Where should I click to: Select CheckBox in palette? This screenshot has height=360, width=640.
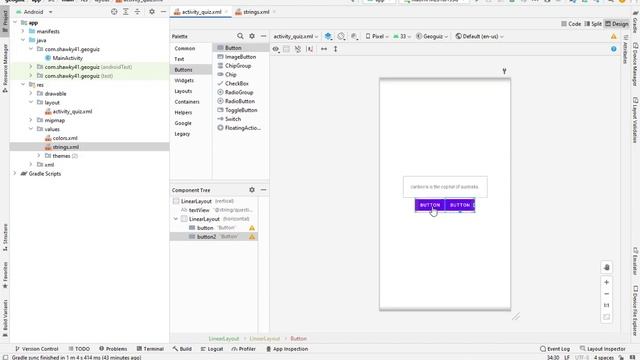(x=237, y=83)
